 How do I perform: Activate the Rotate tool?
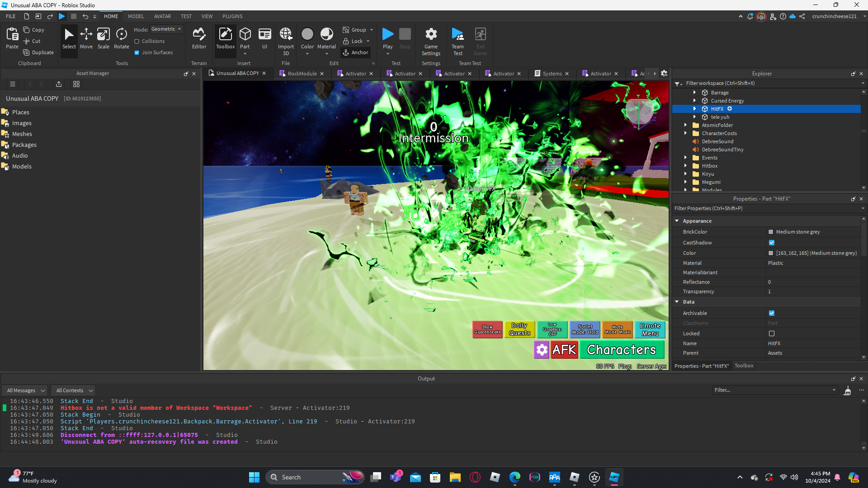(x=122, y=38)
